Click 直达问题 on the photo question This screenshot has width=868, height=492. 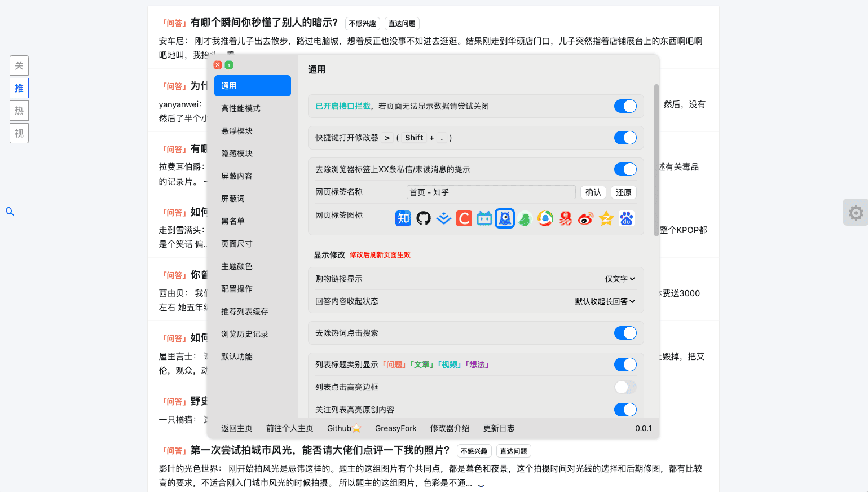(x=514, y=451)
